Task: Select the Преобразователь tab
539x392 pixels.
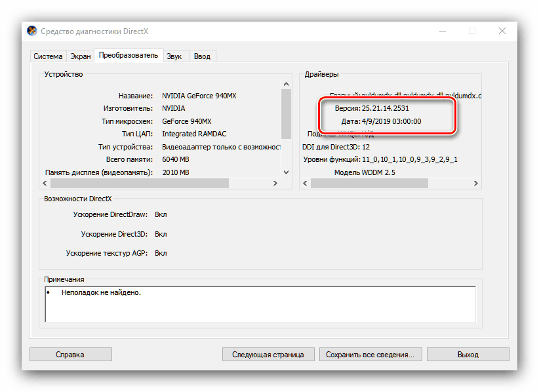Action: [129, 55]
